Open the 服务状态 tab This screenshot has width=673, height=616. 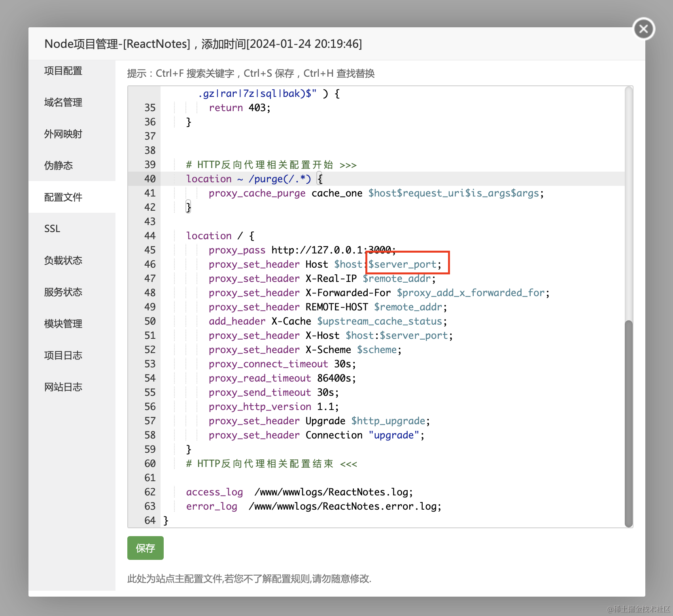coord(63,292)
